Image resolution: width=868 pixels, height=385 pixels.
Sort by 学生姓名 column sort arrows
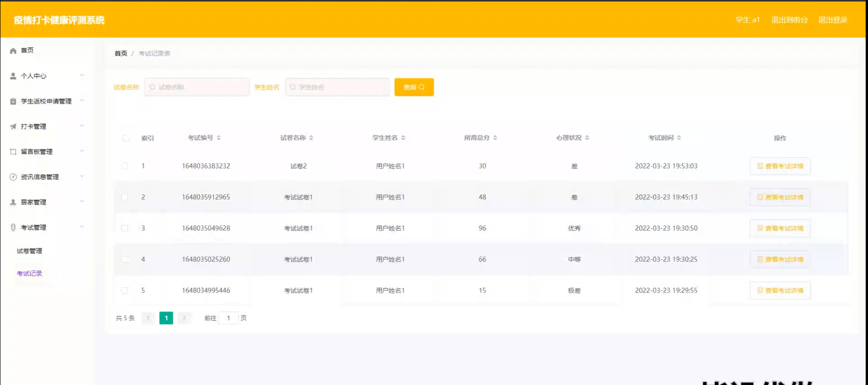click(x=403, y=138)
